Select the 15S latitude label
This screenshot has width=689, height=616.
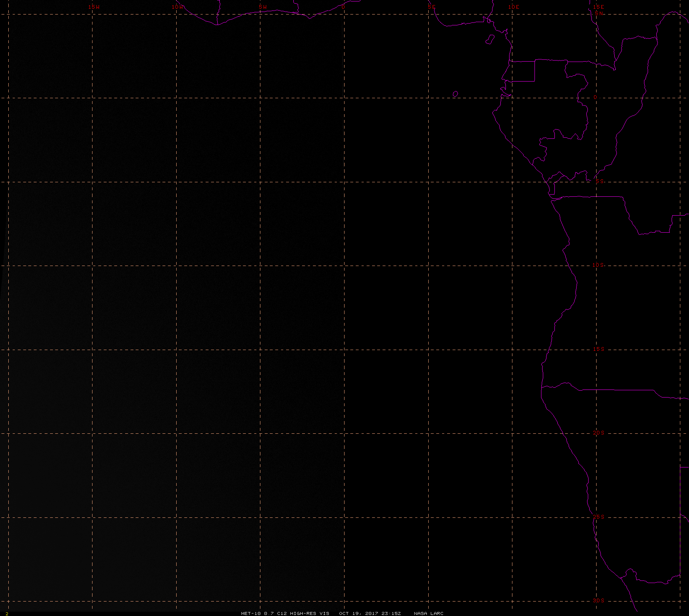[599, 349]
